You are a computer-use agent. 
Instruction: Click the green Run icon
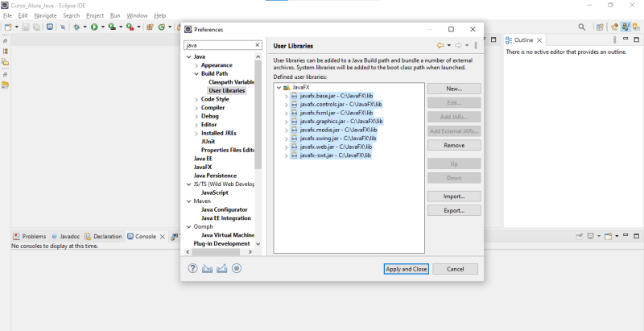point(94,27)
